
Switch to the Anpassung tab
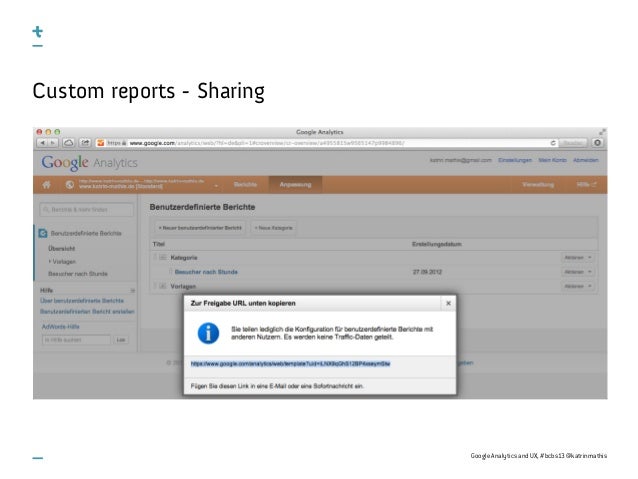tap(295, 185)
